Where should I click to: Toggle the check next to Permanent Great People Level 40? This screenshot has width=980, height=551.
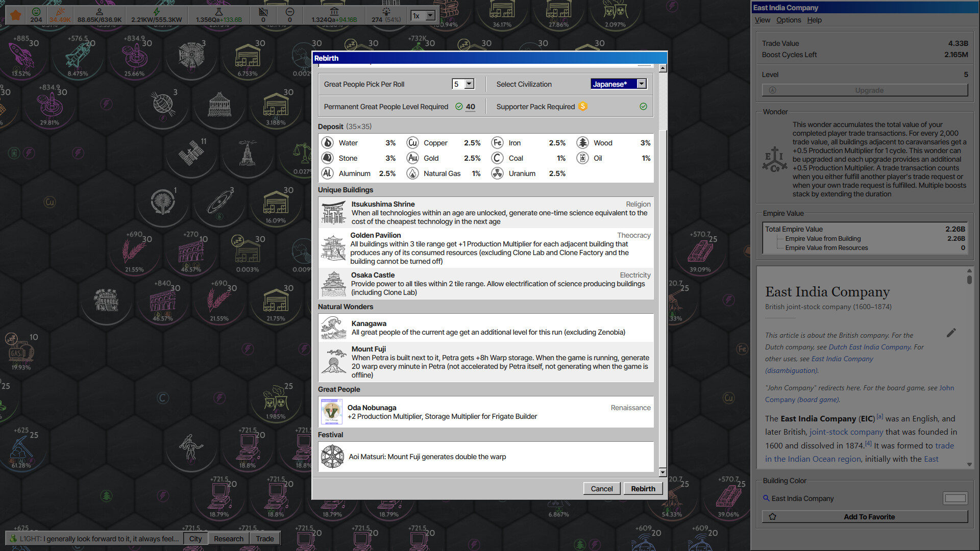pyautogui.click(x=458, y=107)
